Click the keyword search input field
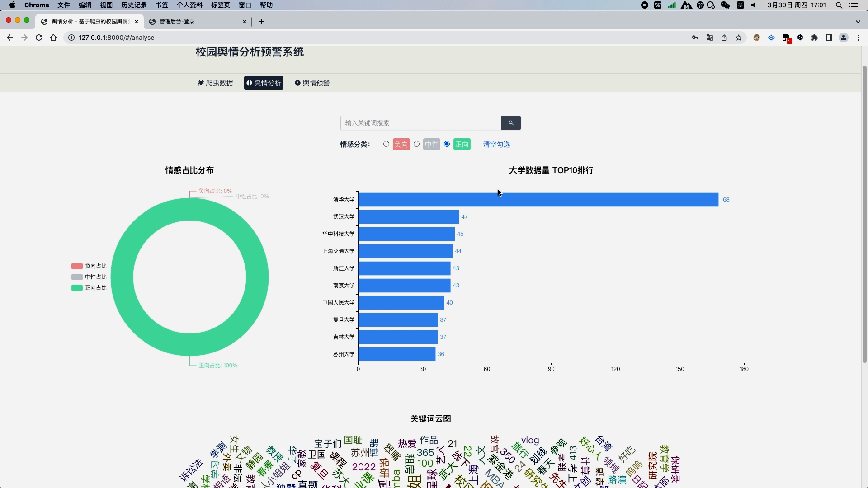The image size is (868, 488). coord(420,123)
